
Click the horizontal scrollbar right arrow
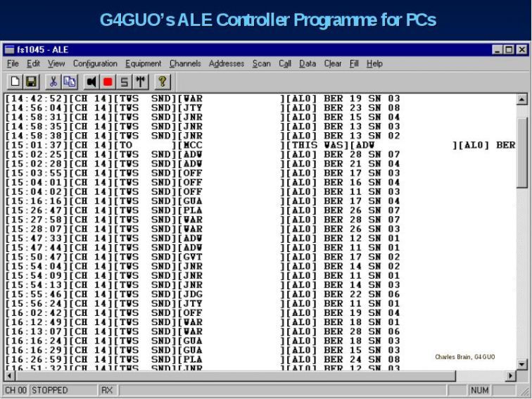[510, 376]
